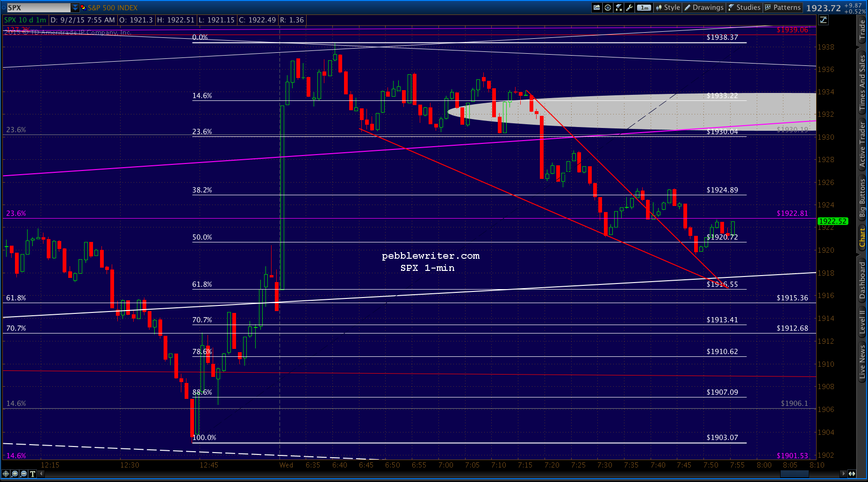Click the 50.0% retracement label
This screenshot has height=482, width=868.
tap(202, 237)
